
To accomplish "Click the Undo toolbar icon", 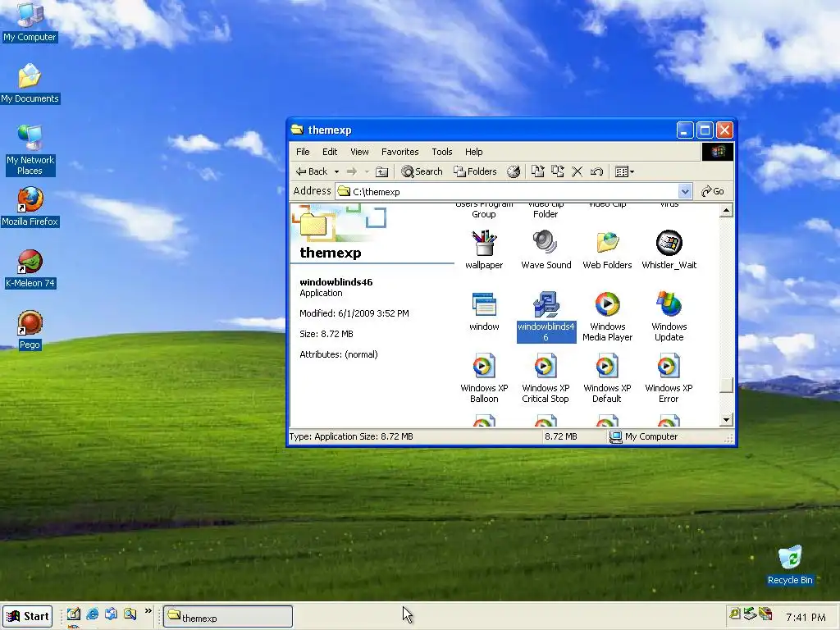I will click(596, 171).
